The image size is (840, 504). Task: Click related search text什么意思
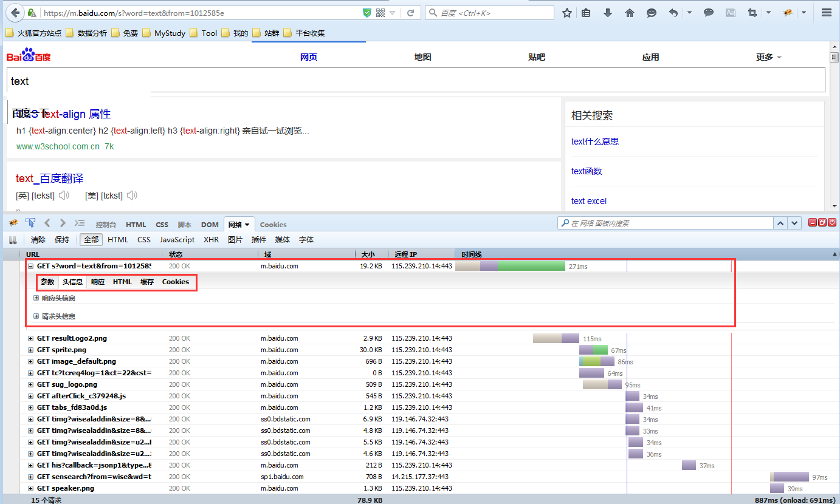coord(595,141)
